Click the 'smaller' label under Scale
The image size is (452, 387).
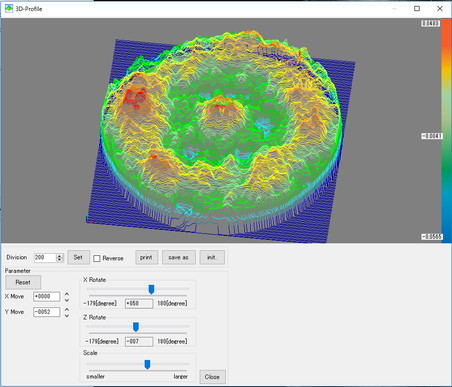(x=95, y=376)
